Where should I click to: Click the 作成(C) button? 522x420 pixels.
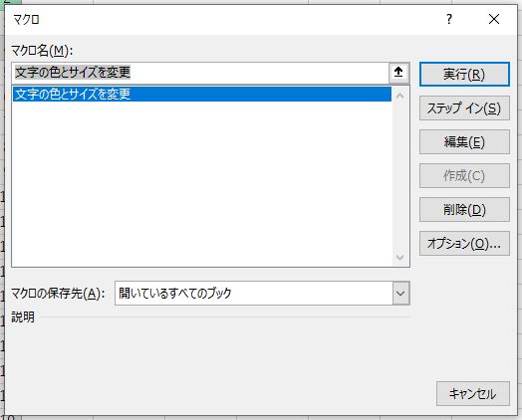(x=464, y=175)
